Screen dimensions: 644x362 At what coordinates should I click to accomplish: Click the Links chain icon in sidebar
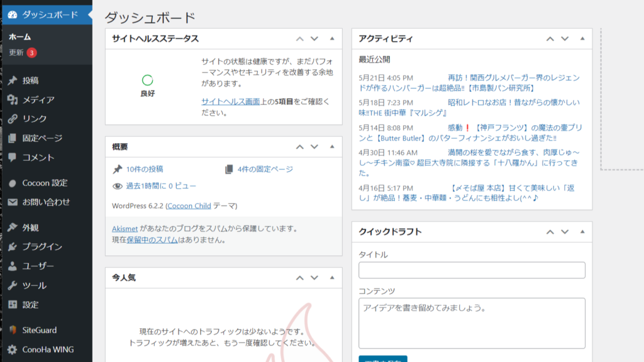tap(13, 119)
